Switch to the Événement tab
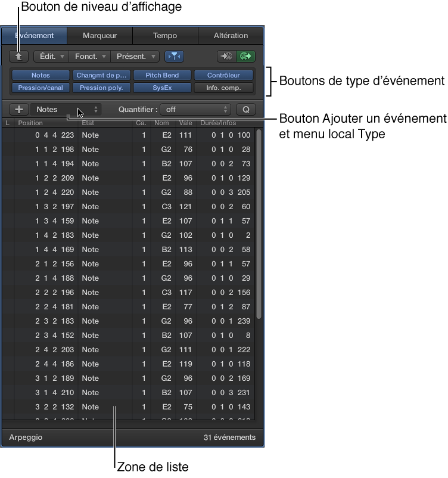Viewport: 448px width, 478px height. [x=34, y=36]
